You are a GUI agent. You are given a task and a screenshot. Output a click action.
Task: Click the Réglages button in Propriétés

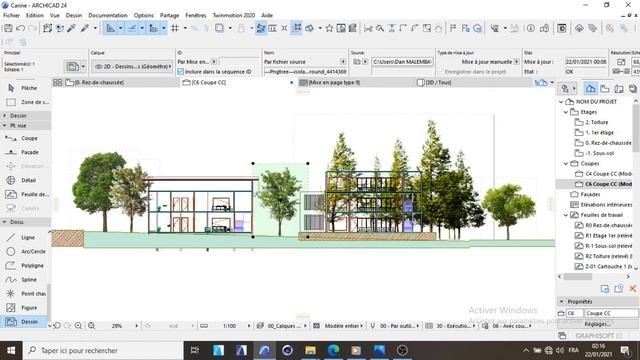click(598, 324)
